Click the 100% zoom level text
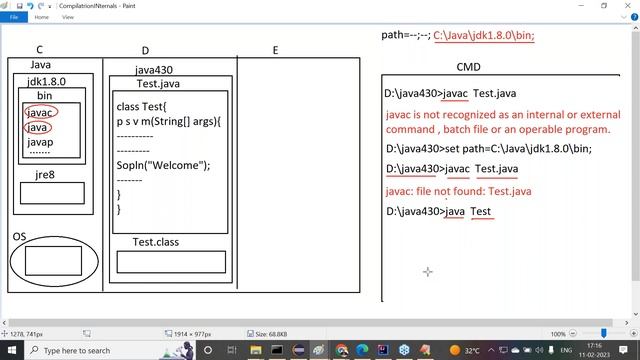The width and height of the screenshot is (640, 360). click(558, 334)
